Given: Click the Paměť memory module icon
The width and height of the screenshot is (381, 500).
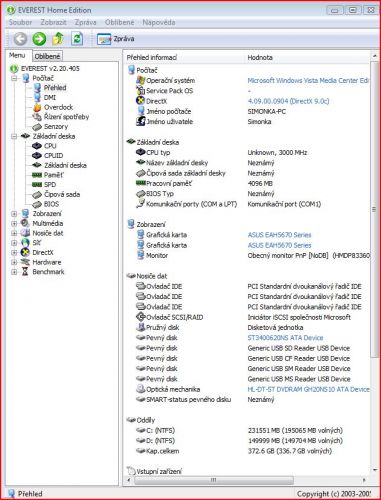Looking at the screenshot, I should (37, 175).
